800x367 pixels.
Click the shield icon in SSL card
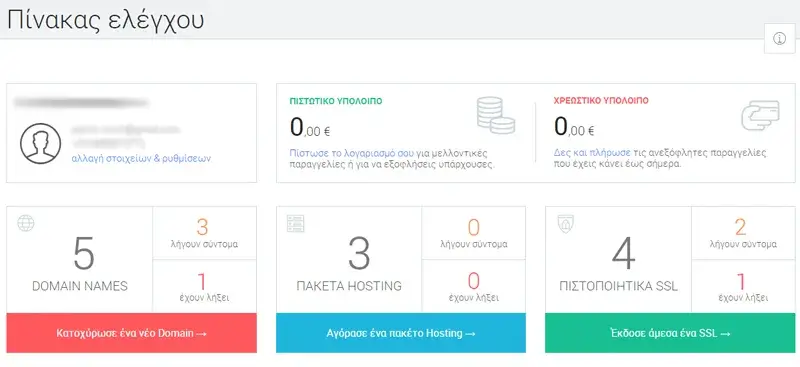[x=565, y=224]
